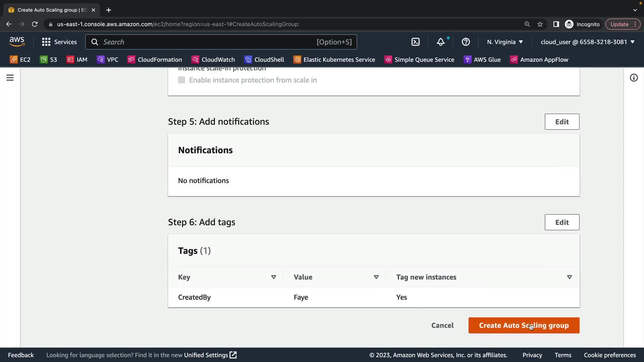Open the Services grid menu
The height and width of the screenshot is (362, 644).
coord(59,42)
